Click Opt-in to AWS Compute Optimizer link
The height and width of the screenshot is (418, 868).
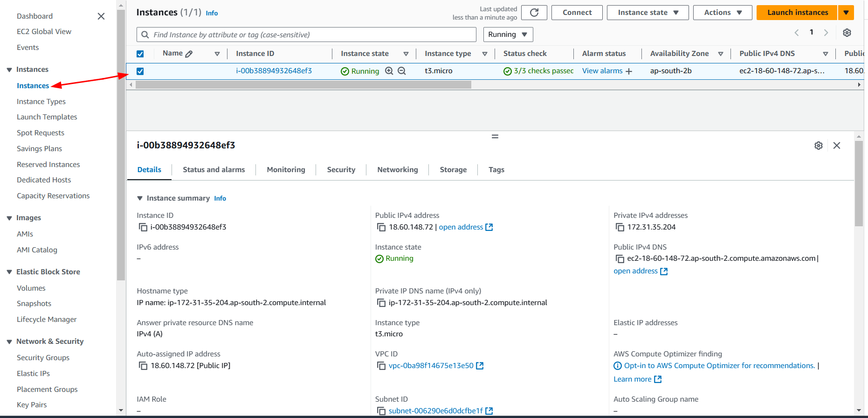(719, 366)
